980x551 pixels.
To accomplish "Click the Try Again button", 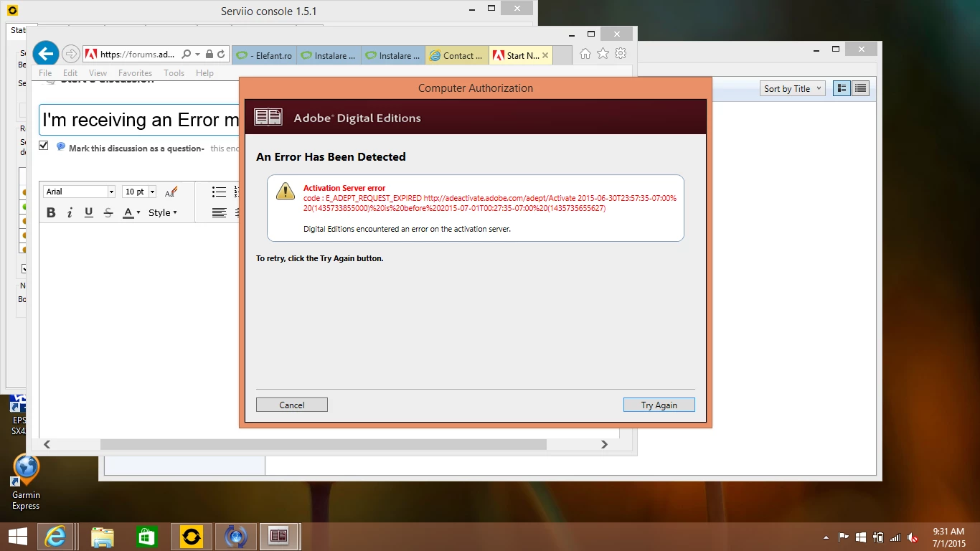I will [659, 405].
